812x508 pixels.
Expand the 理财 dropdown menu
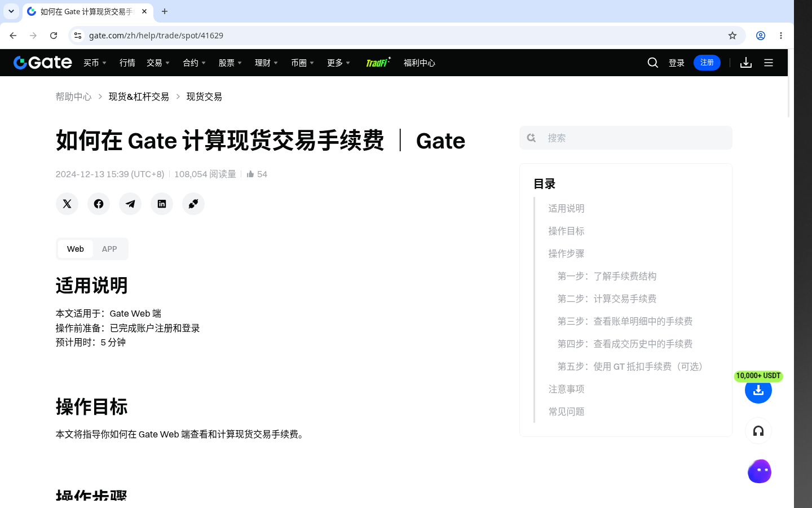267,63
